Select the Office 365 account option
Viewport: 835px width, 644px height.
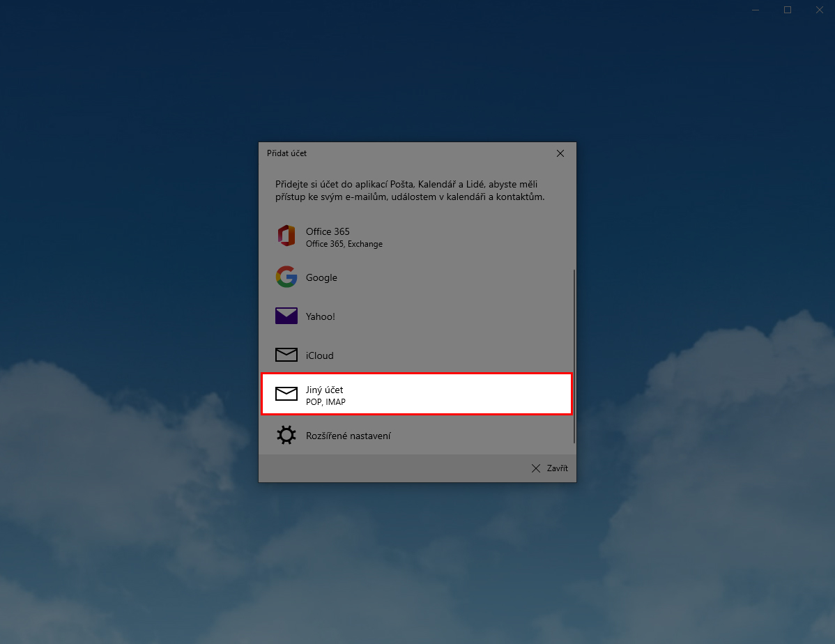(x=417, y=236)
